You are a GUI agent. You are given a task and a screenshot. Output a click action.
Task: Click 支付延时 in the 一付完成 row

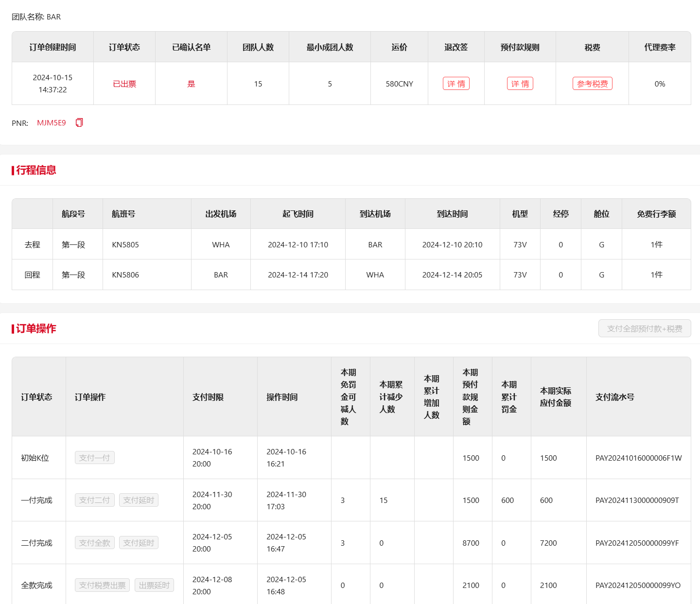point(139,500)
